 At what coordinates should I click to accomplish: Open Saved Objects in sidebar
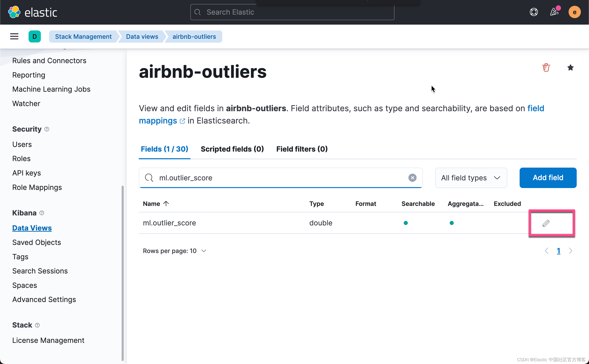37,242
